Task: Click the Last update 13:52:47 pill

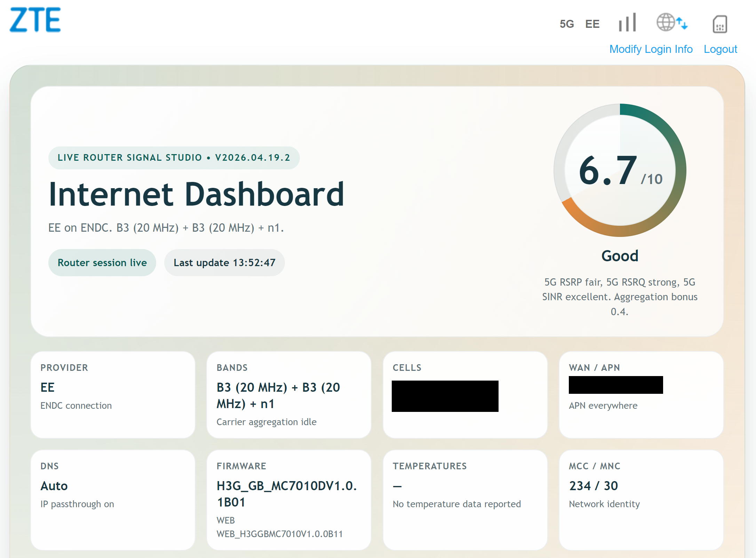Action: [x=224, y=263]
